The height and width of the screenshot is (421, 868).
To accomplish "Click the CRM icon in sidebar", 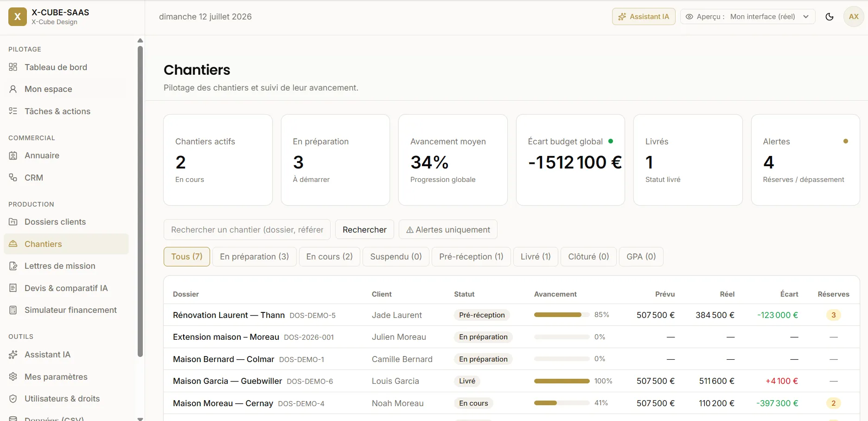I will click(13, 178).
